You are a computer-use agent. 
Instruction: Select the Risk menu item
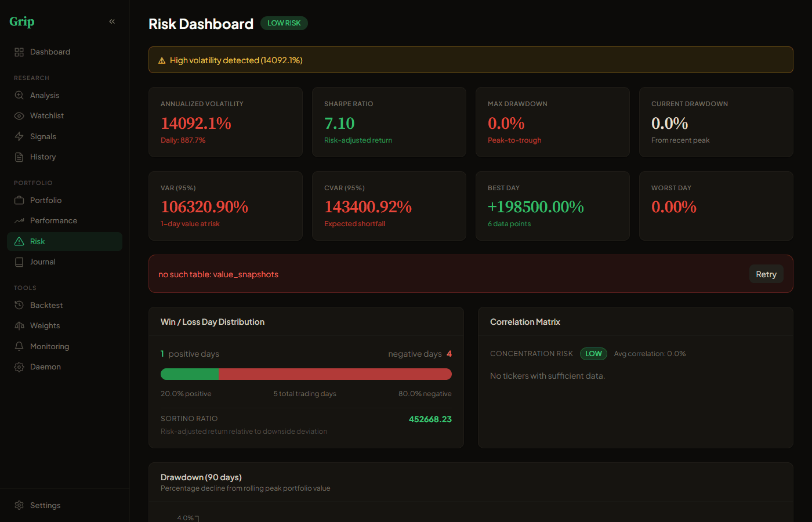(38, 241)
